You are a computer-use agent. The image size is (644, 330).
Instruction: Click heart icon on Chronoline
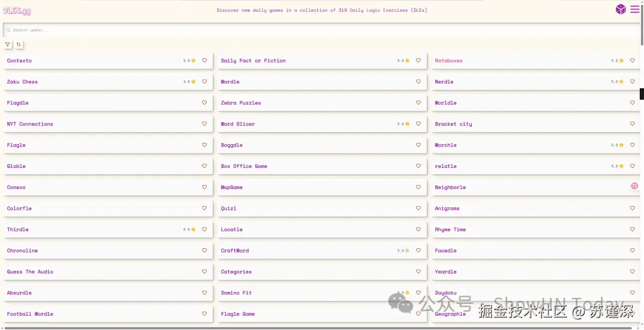pyautogui.click(x=204, y=250)
